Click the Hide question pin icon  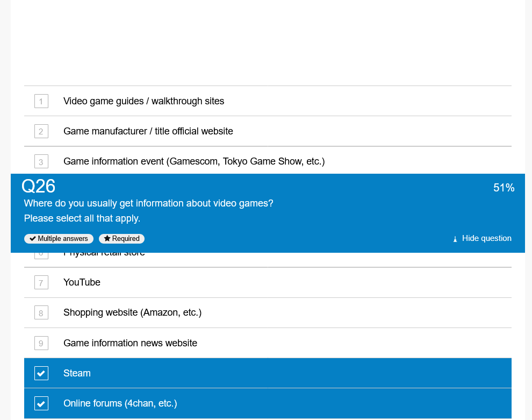[x=455, y=239]
